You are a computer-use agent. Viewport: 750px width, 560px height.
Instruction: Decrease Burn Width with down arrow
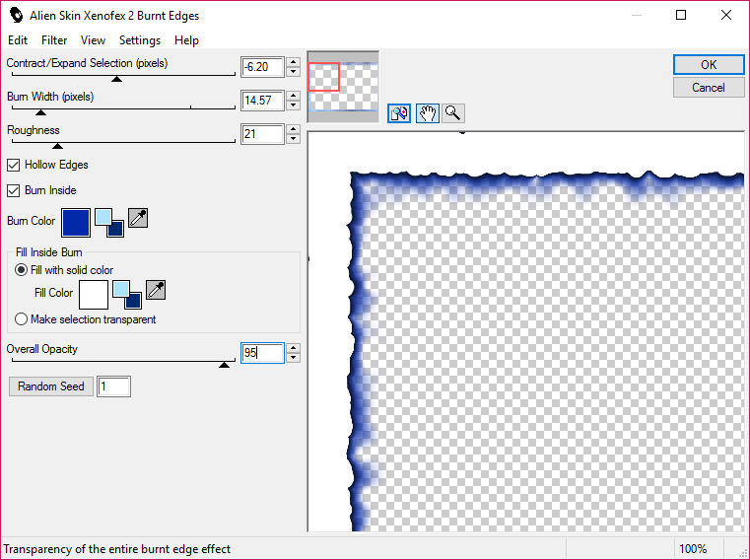(294, 105)
